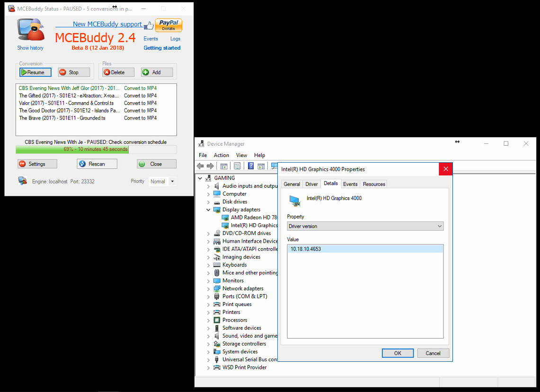Switch to the Events tab in Properties
Viewport: 540px width, 392px height.
pyautogui.click(x=350, y=184)
